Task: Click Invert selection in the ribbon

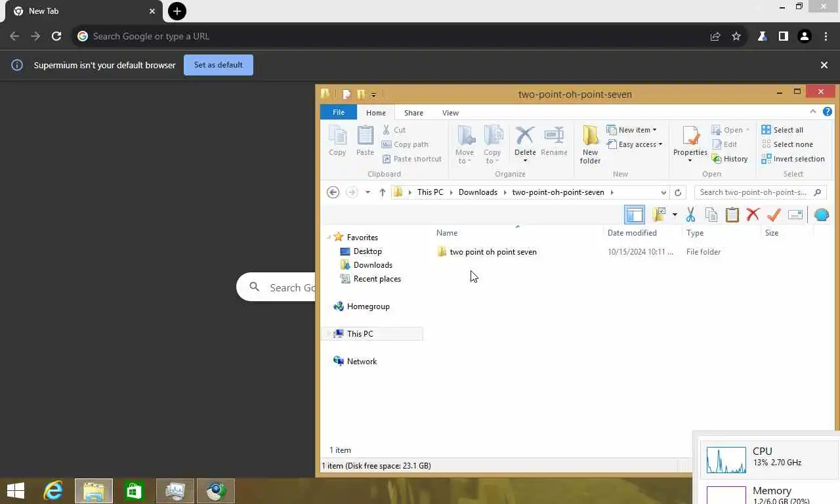Action: click(x=793, y=159)
